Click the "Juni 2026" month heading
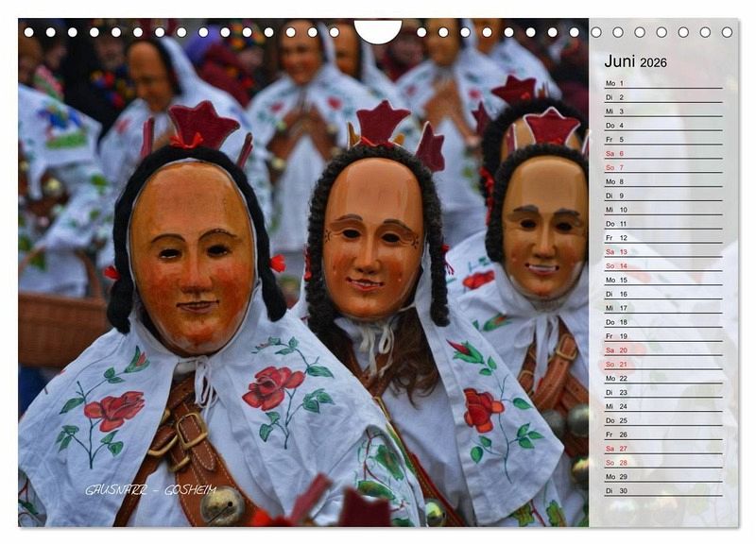 635,61
